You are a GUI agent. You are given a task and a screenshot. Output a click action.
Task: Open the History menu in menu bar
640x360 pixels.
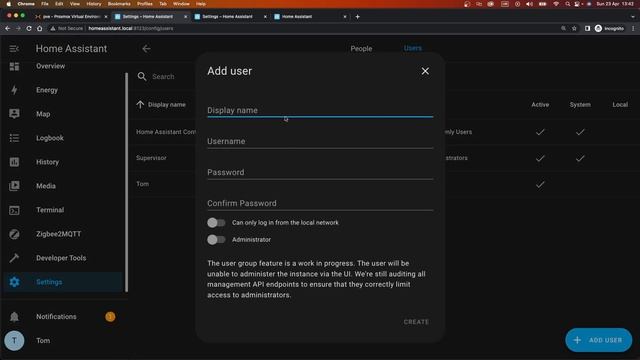(93, 4)
